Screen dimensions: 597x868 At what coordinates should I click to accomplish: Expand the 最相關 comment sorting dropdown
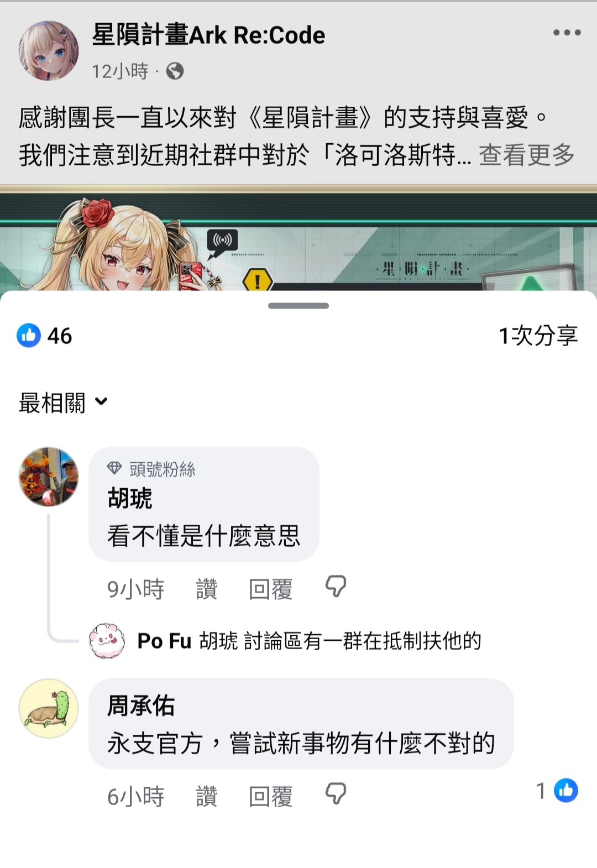pos(63,402)
